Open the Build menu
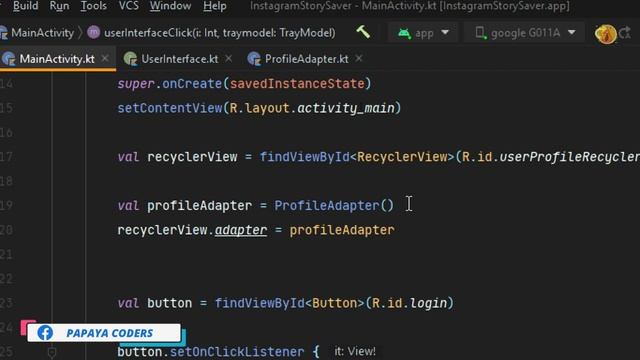The image size is (640, 360). pos(25,6)
